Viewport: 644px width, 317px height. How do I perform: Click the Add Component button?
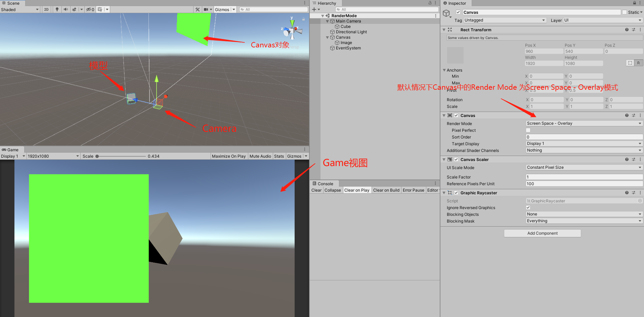coord(542,233)
